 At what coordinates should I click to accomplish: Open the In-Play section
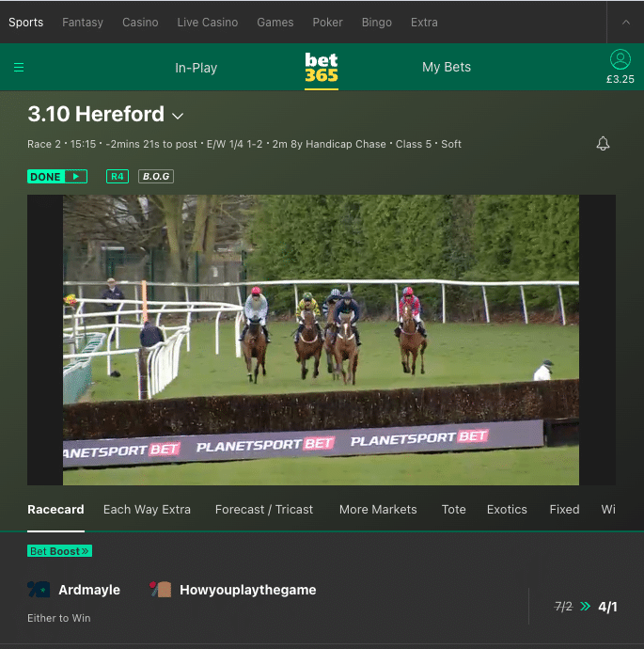pos(196,68)
